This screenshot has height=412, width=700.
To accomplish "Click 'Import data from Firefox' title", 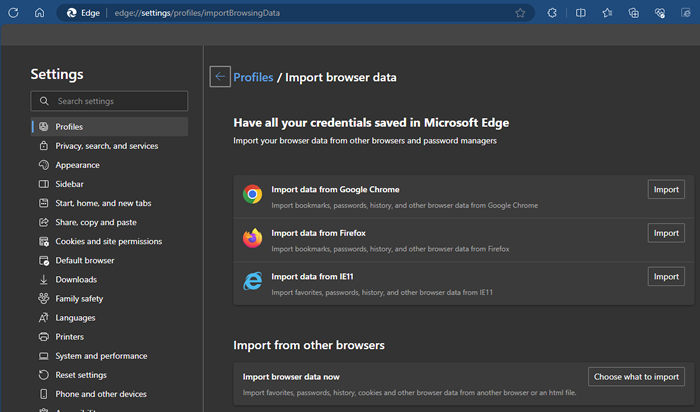I will coord(318,233).
